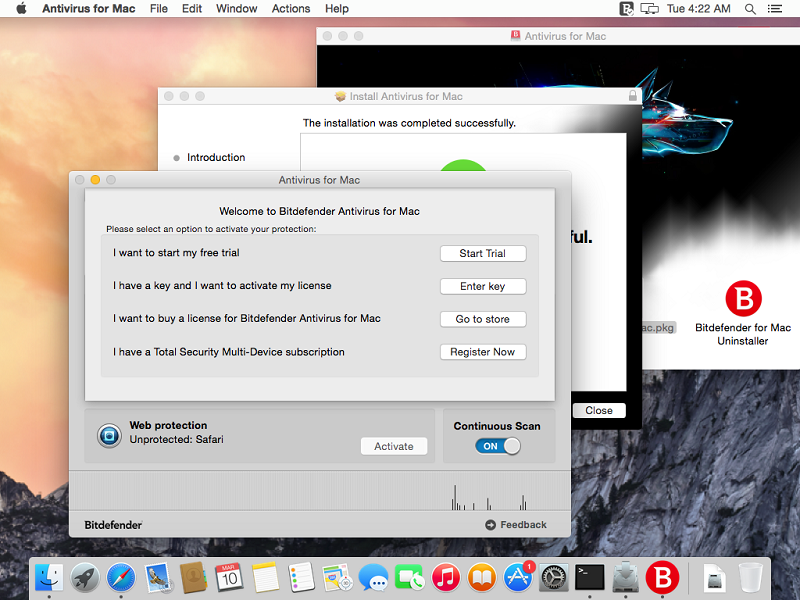
Task: Open System Preferences gear in Dock
Action: tap(554, 578)
